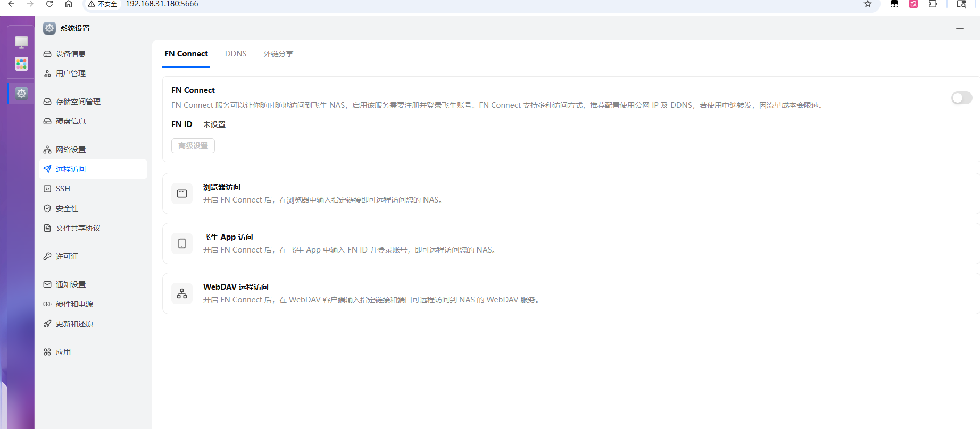Open 网络设置 in the sidebar
980x429 pixels.
click(x=93, y=149)
